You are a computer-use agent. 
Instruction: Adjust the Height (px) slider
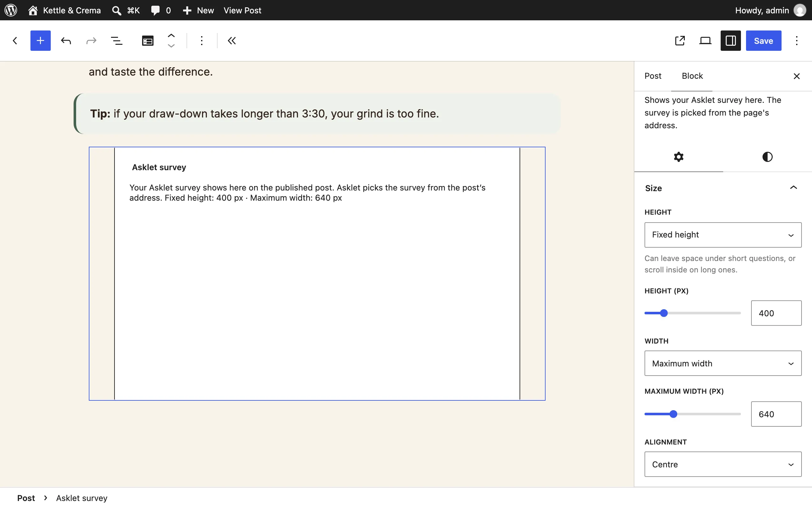(x=692, y=313)
